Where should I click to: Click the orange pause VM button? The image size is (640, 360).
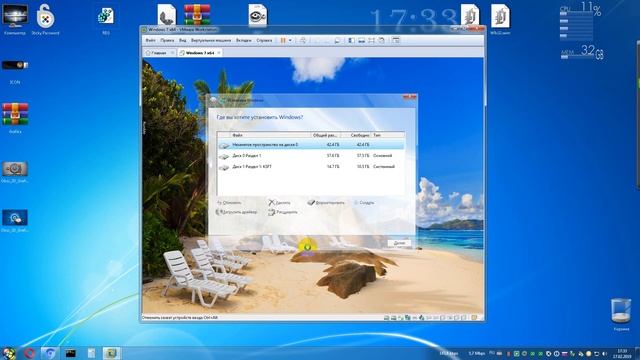click(x=283, y=40)
